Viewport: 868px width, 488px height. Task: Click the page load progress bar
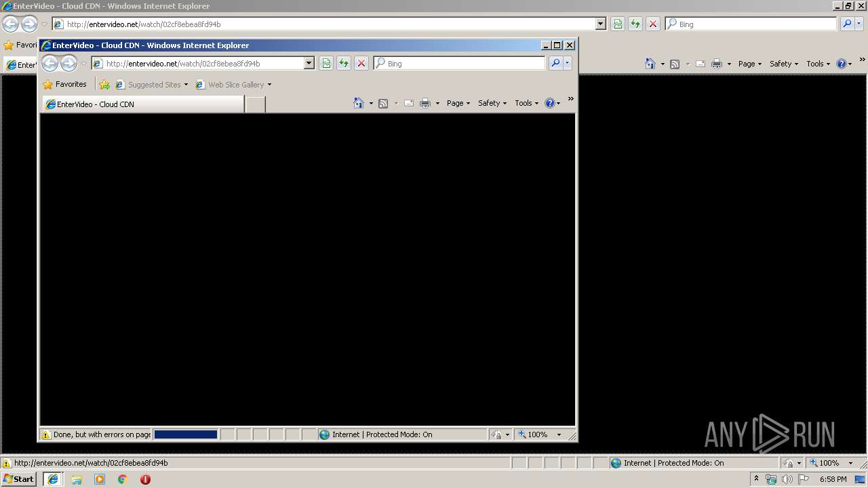(x=186, y=434)
